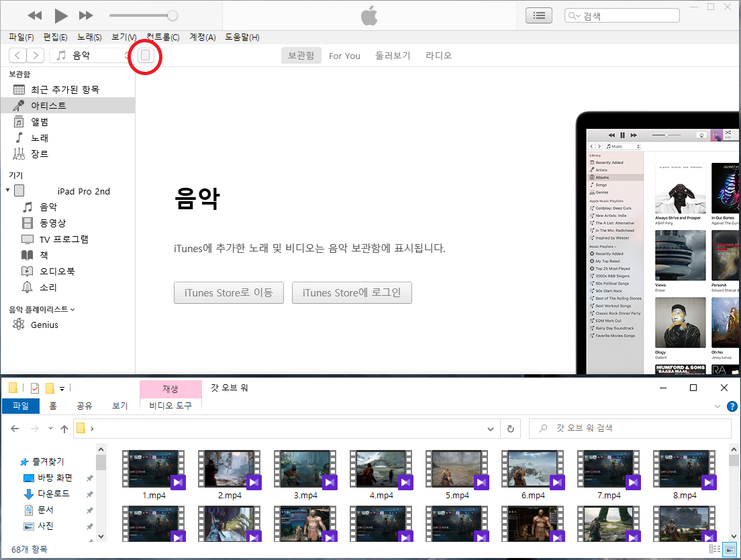Open the 편집(E) menu in iTunes
The height and width of the screenshot is (560, 741).
pyautogui.click(x=55, y=38)
